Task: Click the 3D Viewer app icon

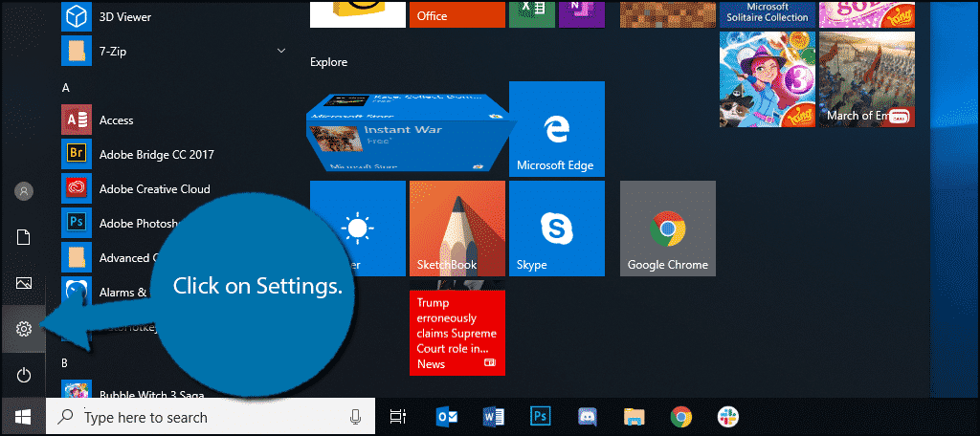Action: tap(77, 17)
